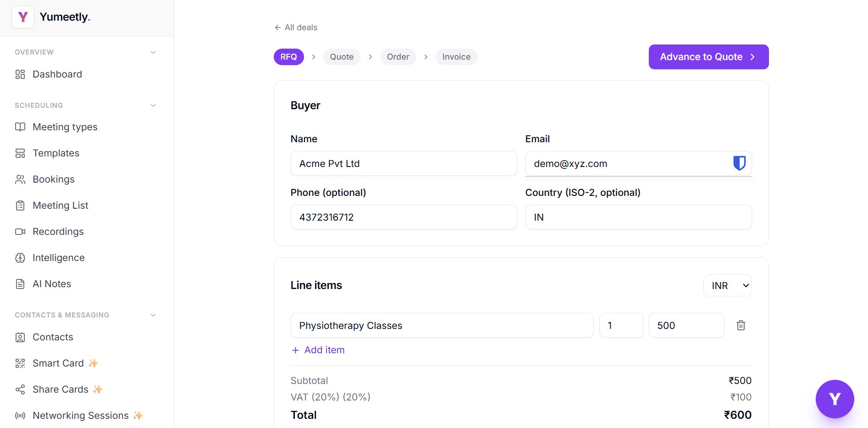Select the RFQ stage pill
Viewport: 868px width, 428px height.
(x=289, y=57)
